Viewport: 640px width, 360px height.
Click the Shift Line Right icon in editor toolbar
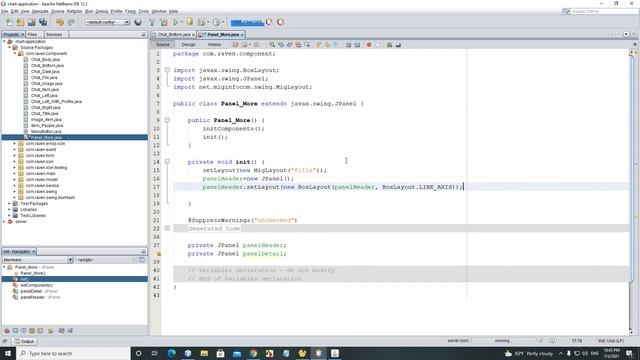click(357, 44)
